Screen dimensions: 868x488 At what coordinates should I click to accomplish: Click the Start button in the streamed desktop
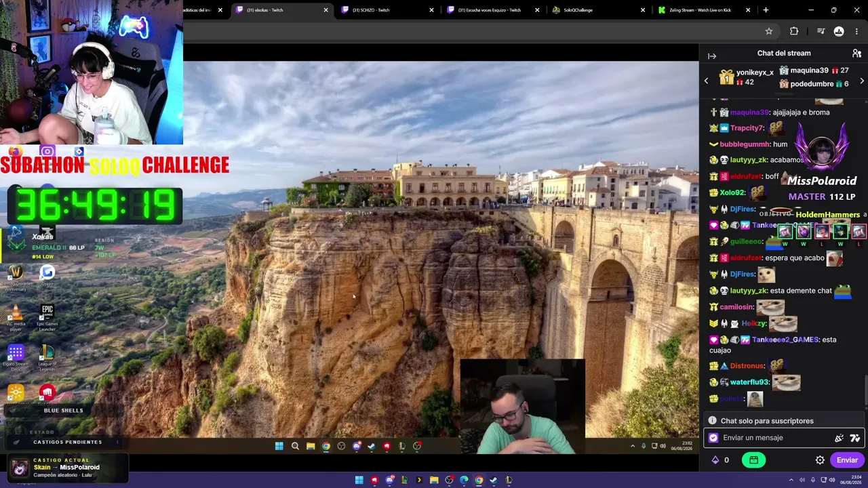coord(279,446)
